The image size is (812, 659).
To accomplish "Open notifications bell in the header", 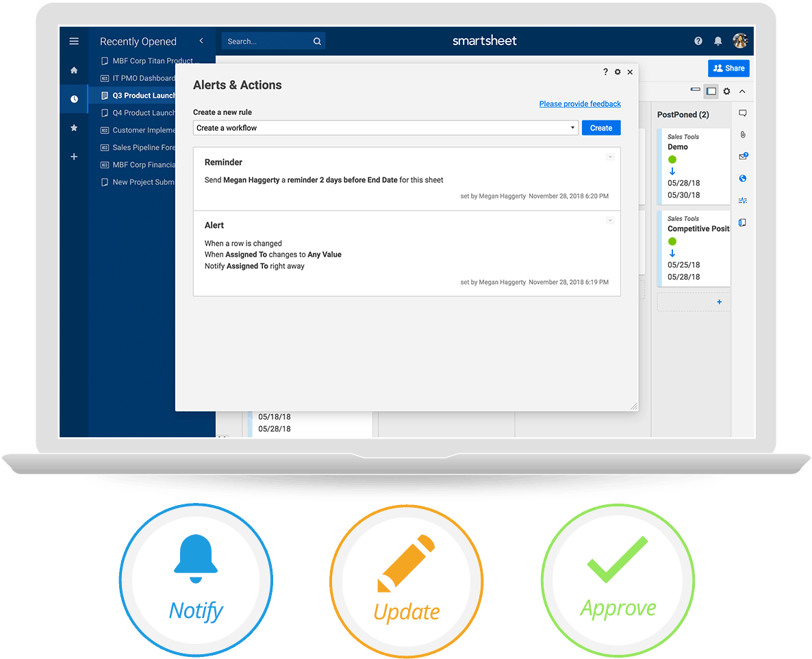I will (x=718, y=41).
